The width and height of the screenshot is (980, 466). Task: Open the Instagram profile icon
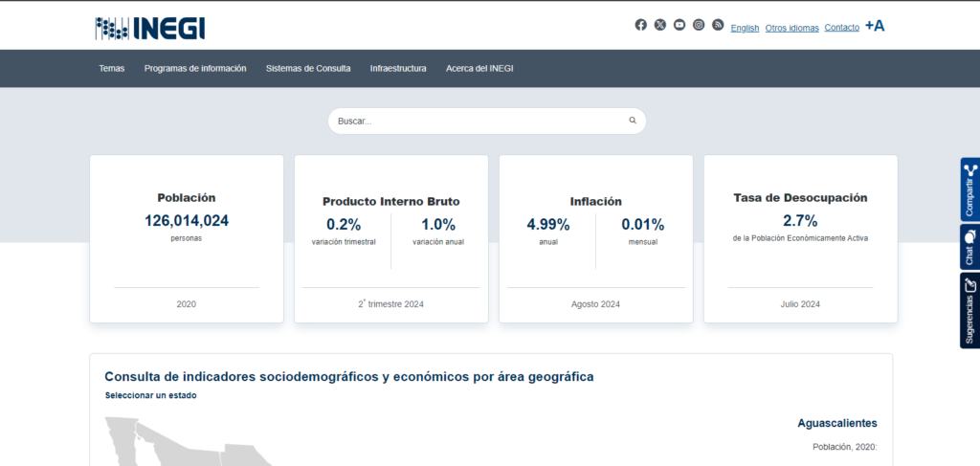click(699, 25)
